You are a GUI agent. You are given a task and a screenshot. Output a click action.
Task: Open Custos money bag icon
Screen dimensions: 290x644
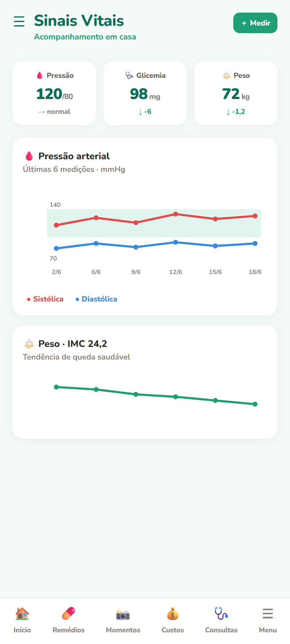click(x=173, y=614)
